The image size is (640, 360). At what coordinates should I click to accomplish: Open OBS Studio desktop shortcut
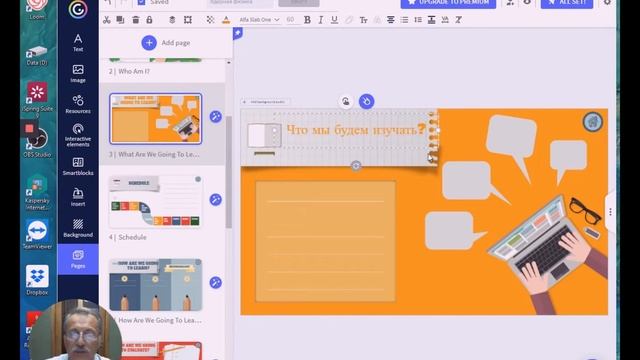(37, 141)
